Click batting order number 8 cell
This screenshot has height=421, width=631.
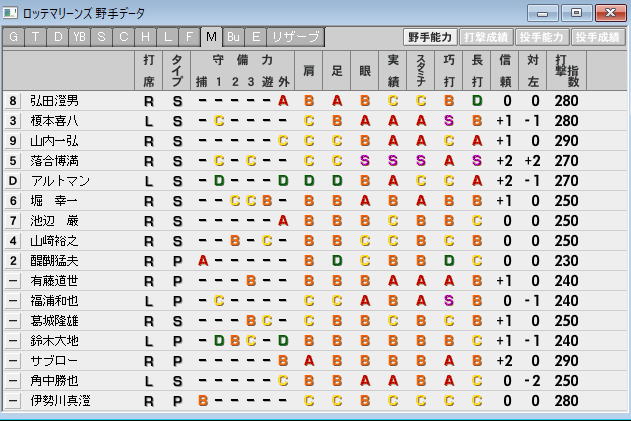pyautogui.click(x=13, y=100)
